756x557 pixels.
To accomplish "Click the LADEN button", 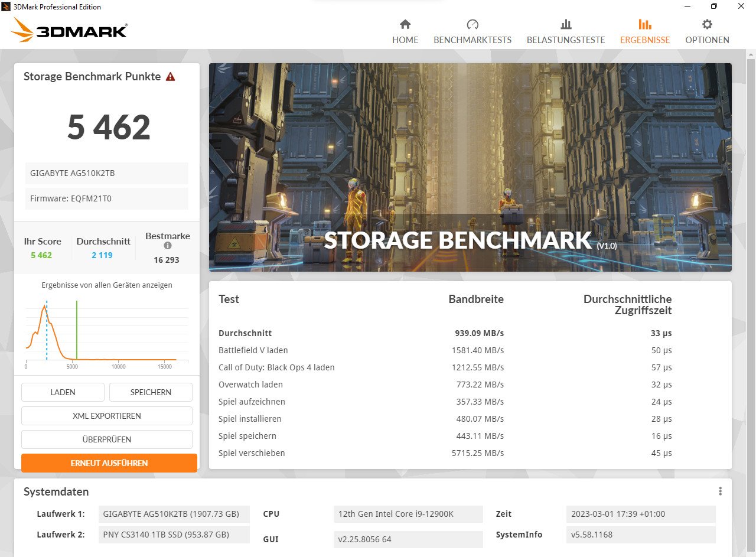I will click(x=63, y=392).
